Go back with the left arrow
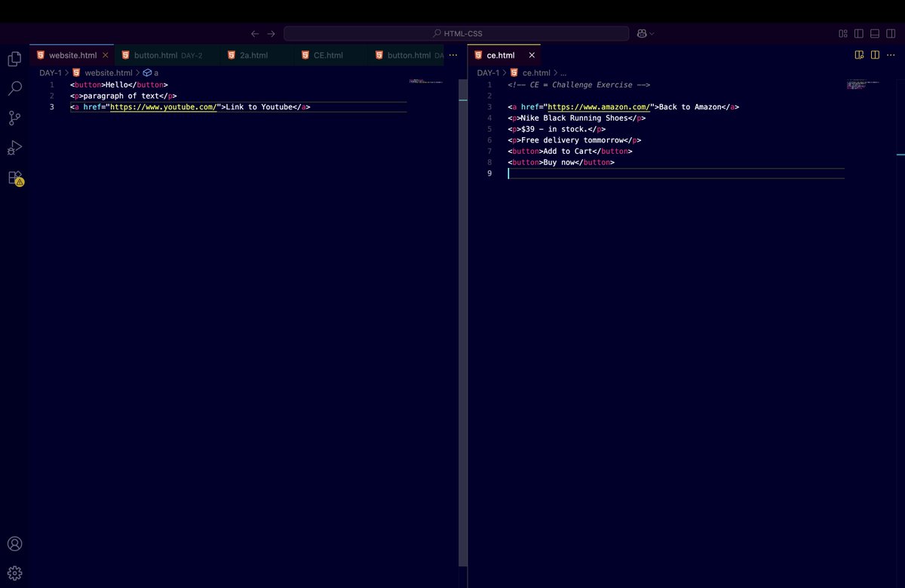Image resolution: width=905 pixels, height=588 pixels. [255, 34]
